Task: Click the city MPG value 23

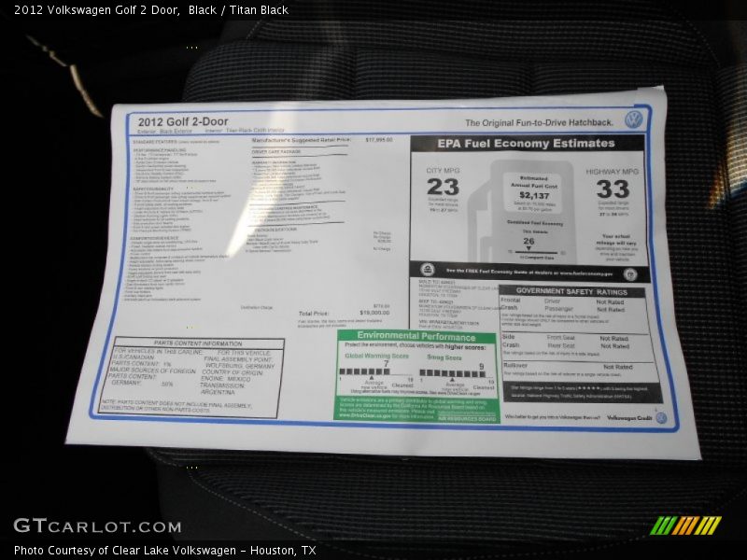Action: [x=443, y=187]
